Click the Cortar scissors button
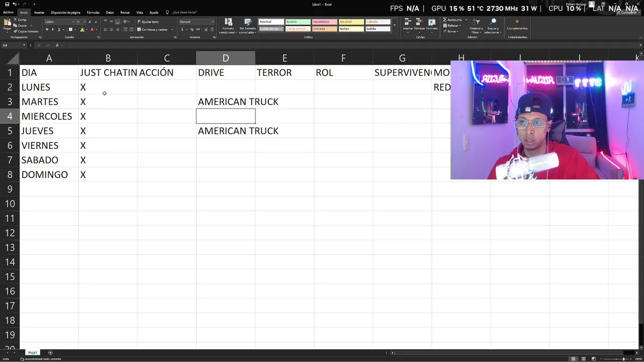Screen dimensions: 644x362 point(20,20)
